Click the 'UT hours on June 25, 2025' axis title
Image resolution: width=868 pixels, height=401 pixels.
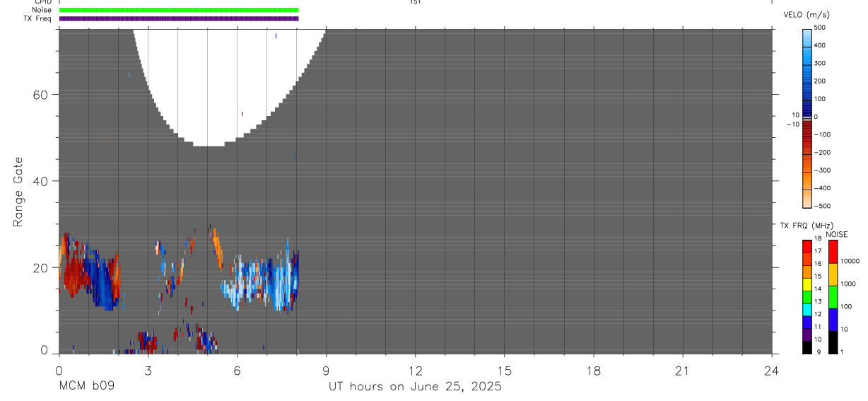click(x=415, y=386)
